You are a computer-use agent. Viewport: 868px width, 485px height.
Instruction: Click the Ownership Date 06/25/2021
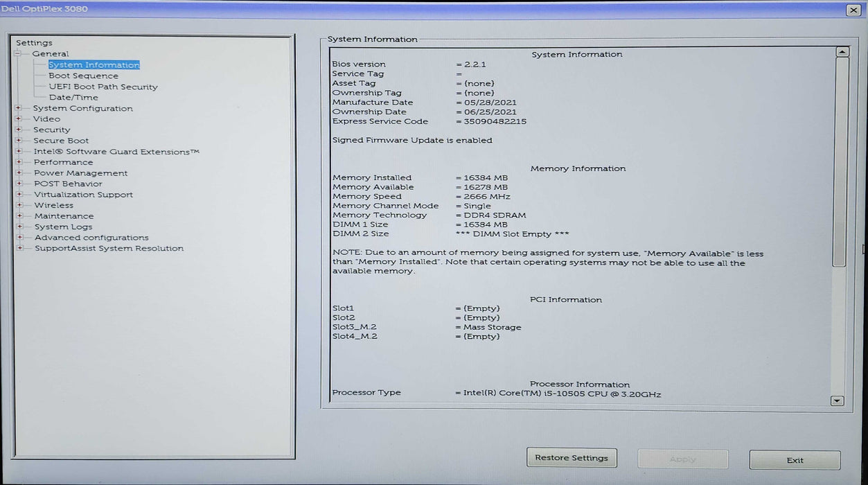click(490, 112)
